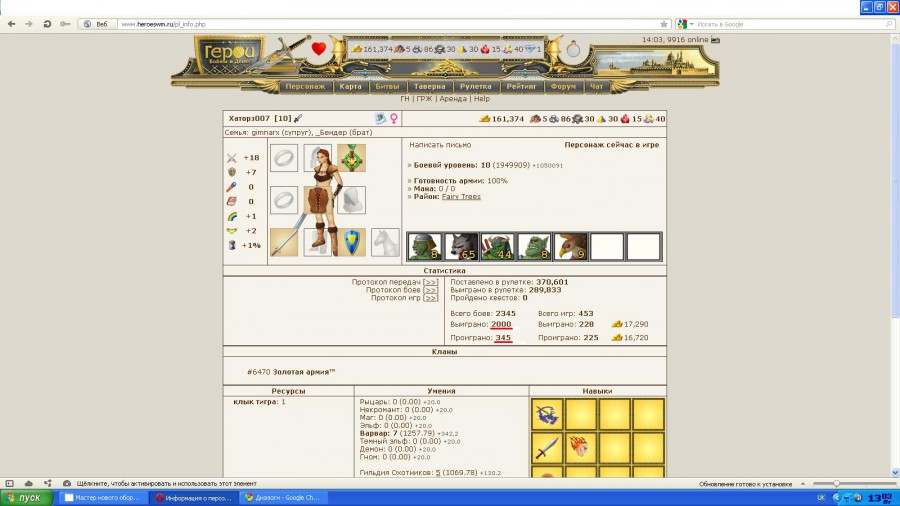Click the shield defense stat icon
Image resolution: width=900 pixels, height=506 pixels.
[231, 172]
